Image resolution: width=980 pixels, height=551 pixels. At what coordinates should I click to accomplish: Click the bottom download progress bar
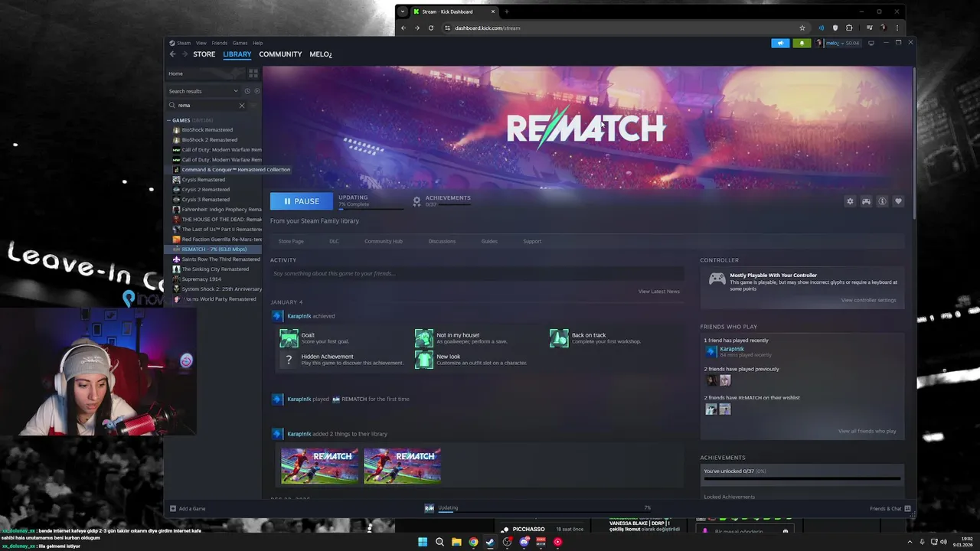coord(544,514)
